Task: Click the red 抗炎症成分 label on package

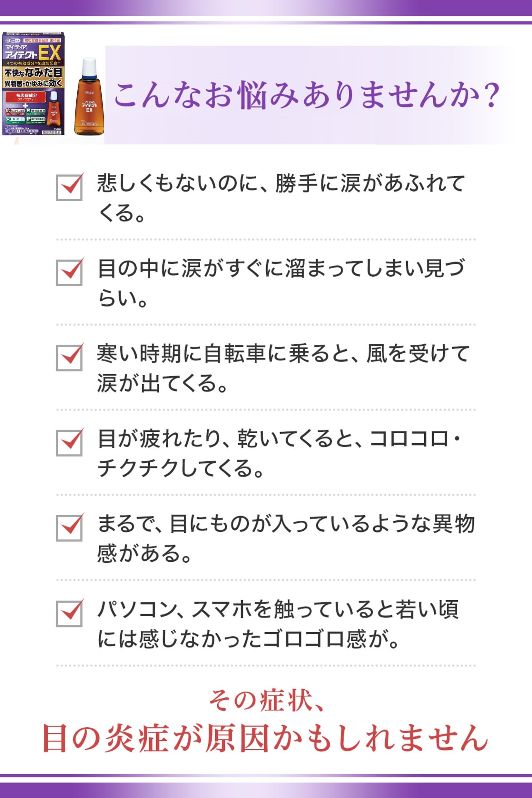Action: pyautogui.click(x=26, y=97)
